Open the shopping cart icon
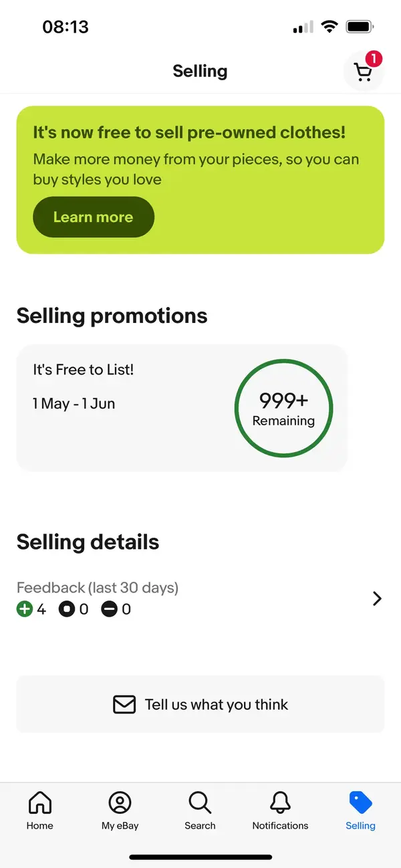Screen dimensions: 401x868 [363, 72]
